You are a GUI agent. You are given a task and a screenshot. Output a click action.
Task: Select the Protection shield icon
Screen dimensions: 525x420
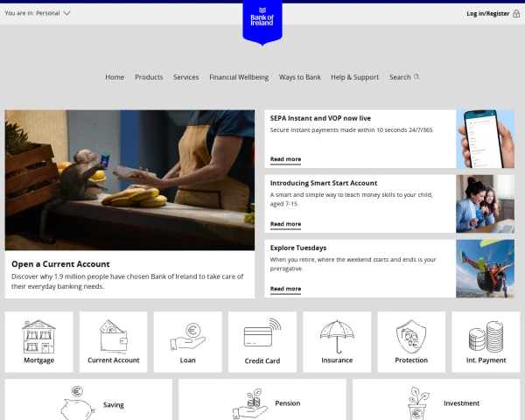(411, 336)
